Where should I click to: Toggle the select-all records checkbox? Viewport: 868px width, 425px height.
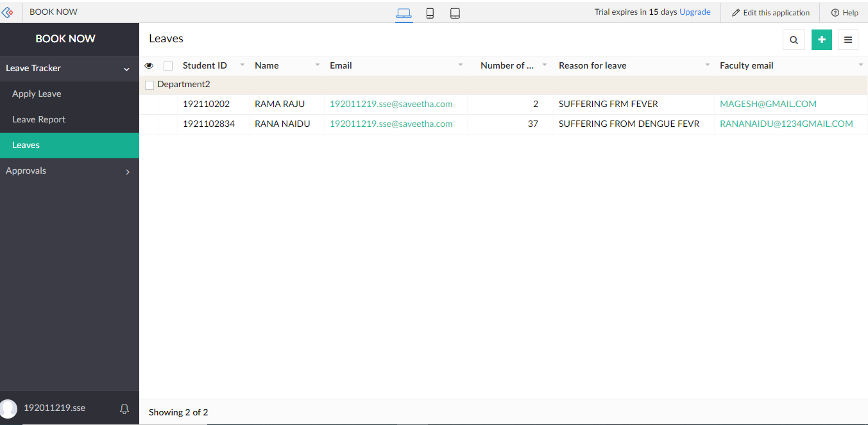pos(167,65)
